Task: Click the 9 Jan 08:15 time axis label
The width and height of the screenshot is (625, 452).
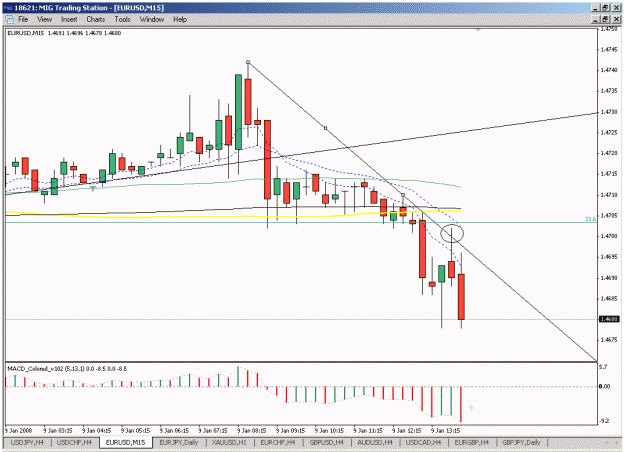Action: [251, 431]
